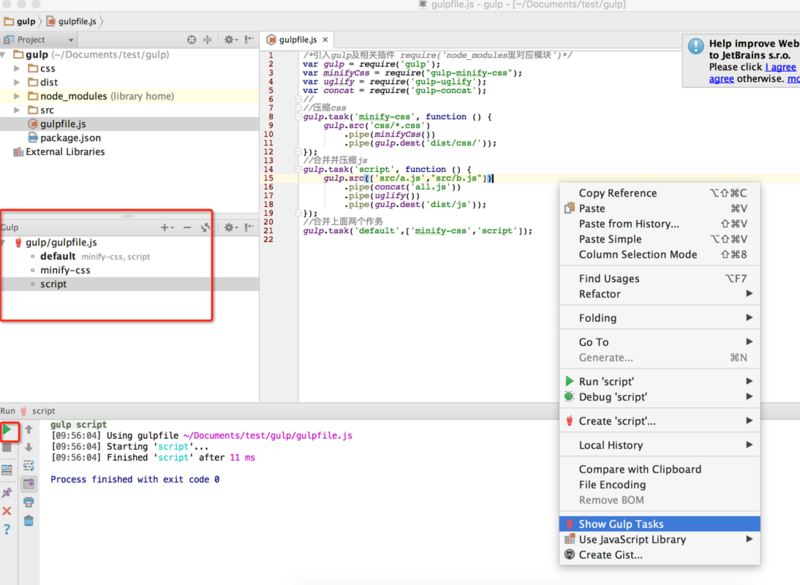This screenshot has height=585, width=800.
Task: Click the blue question mark help icon
Action: [7, 529]
